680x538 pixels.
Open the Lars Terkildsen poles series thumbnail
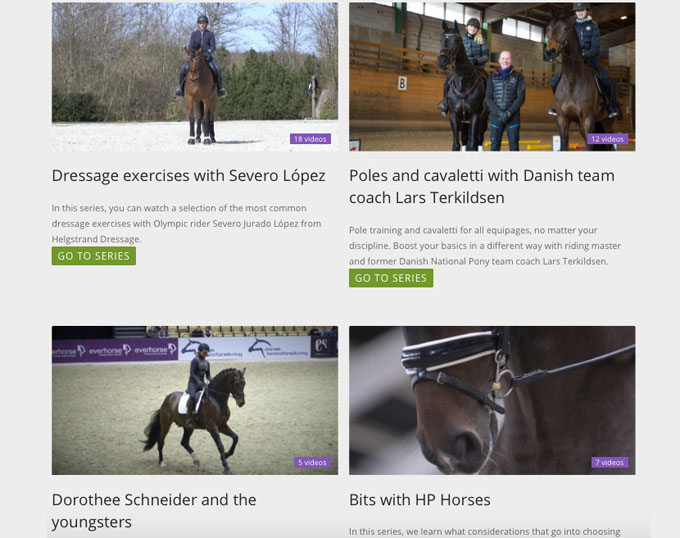click(x=492, y=77)
